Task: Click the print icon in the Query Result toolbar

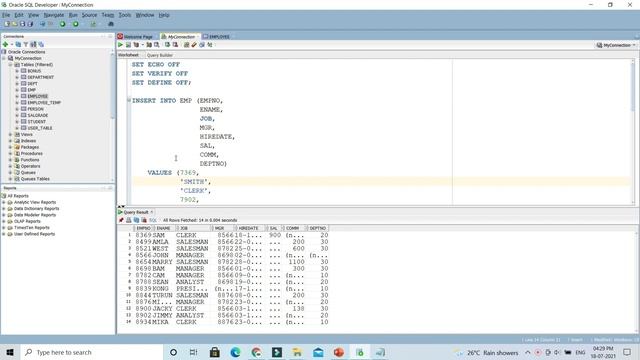Action: (x=129, y=220)
